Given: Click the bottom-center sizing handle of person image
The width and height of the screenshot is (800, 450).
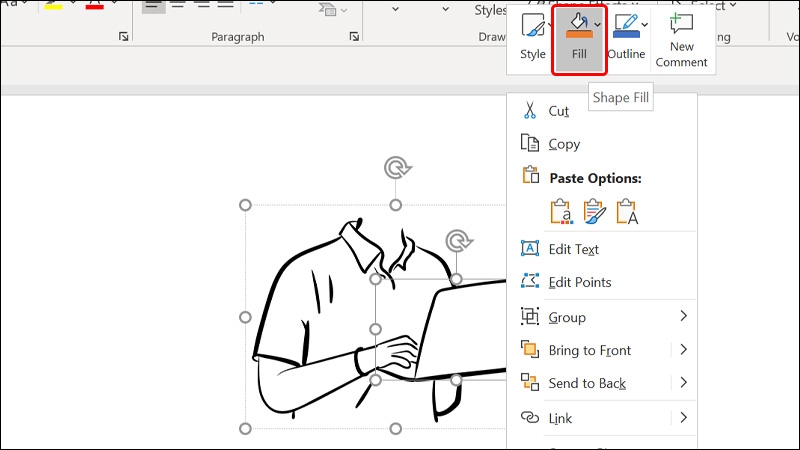Looking at the screenshot, I should pos(395,429).
